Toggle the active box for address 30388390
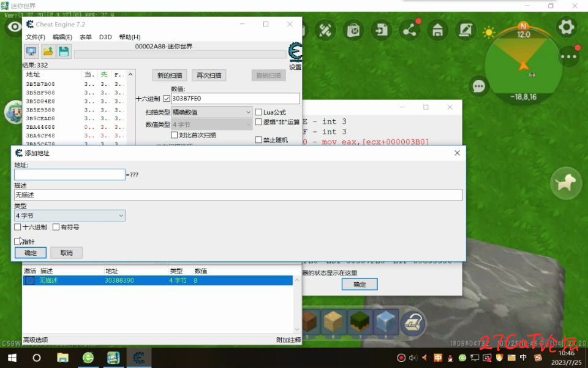588x368 pixels. [29, 280]
